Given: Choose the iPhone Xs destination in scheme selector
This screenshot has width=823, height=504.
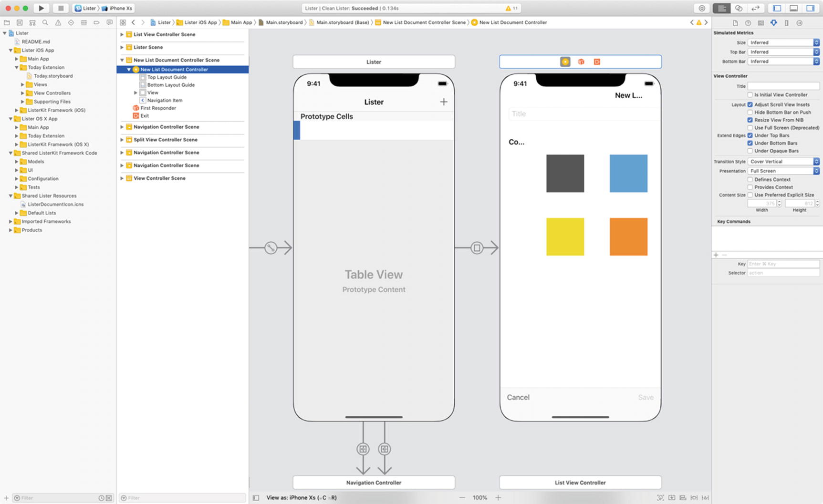Looking at the screenshot, I should [117, 8].
